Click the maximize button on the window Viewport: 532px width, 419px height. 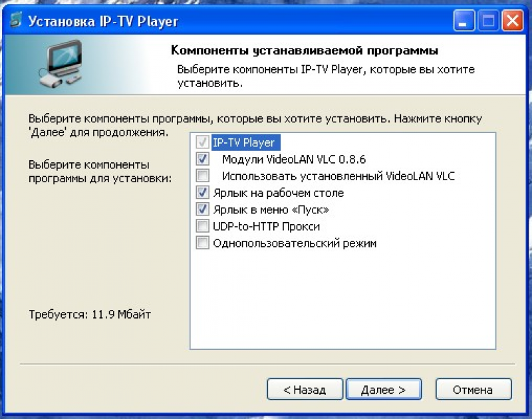(x=487, y=21)
